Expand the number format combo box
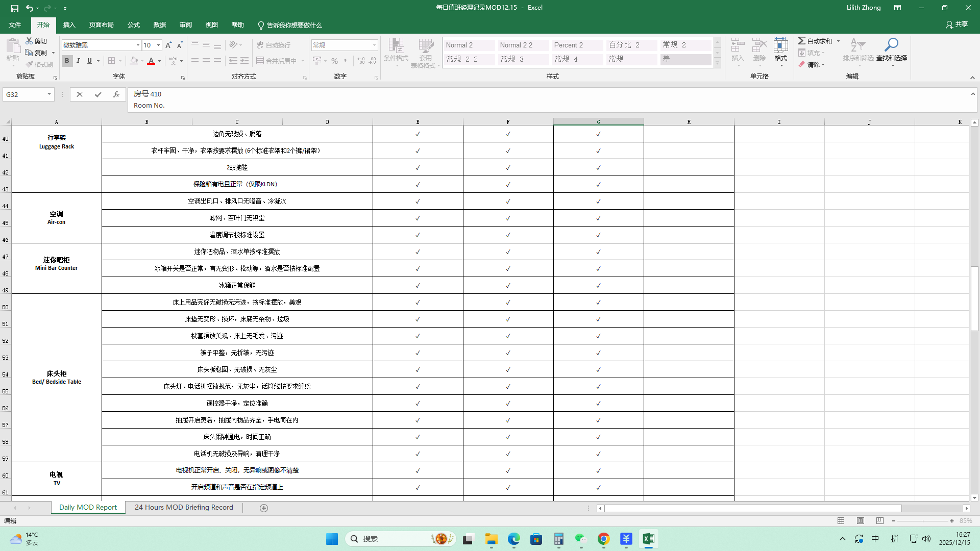980x551 pixels. tap(374, 45)
